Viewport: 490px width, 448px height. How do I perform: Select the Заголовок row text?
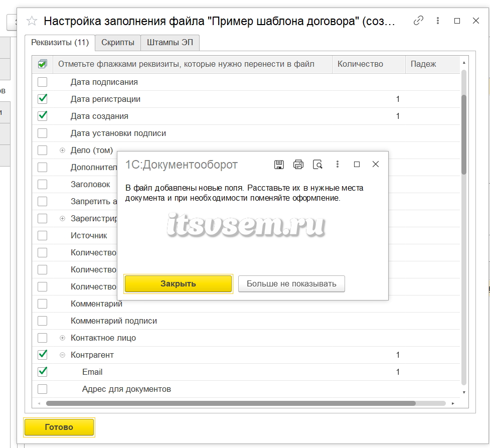[90, 185]
